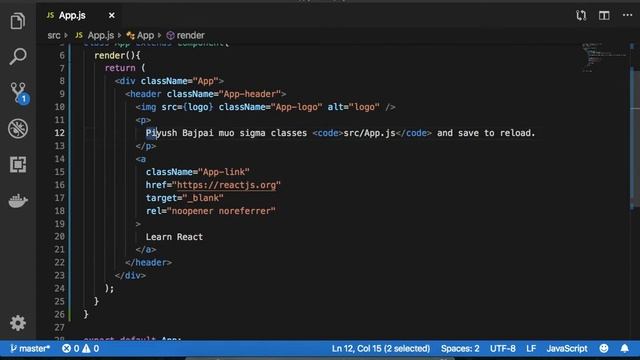Screen dimensions: 640x360
Task: Click 'App-link' className string
Action: click(223, 172)
